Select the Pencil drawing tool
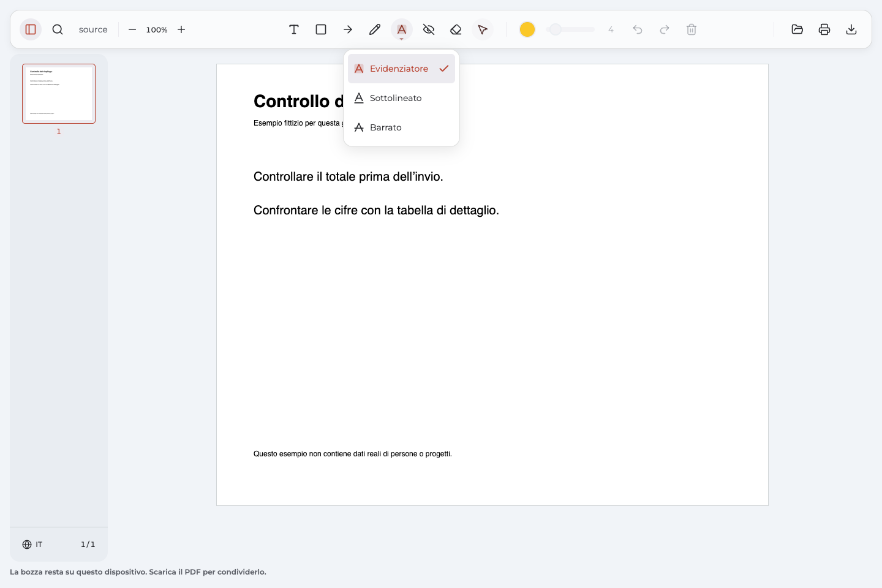 coord(375,29)
